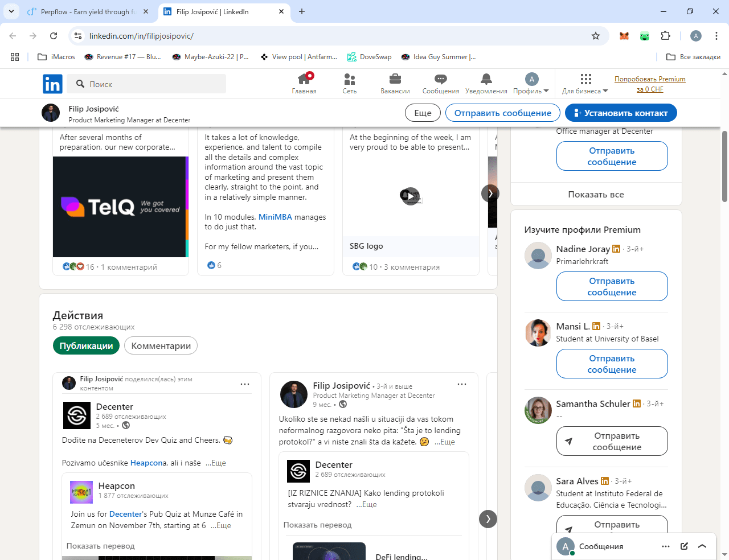Compose a new message icon
Viewport: 729px width, 560px height.
684,546
